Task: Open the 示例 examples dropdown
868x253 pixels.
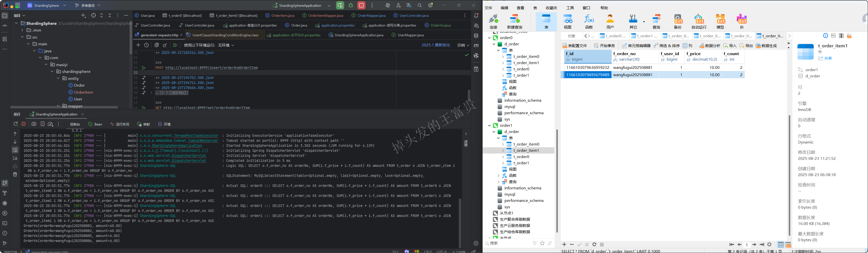Action: click(x=463, y=45)
